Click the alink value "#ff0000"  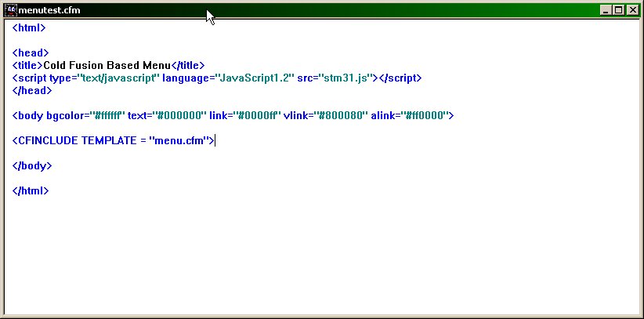tap(425, 115)
